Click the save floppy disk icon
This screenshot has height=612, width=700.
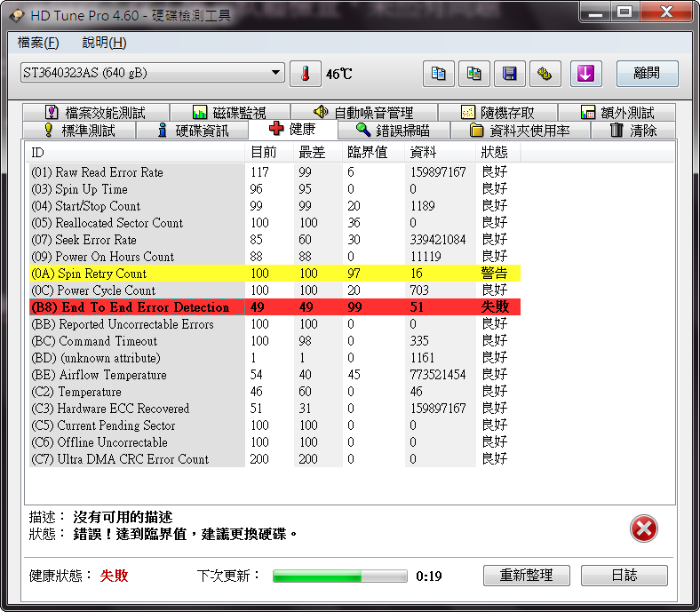509,74
